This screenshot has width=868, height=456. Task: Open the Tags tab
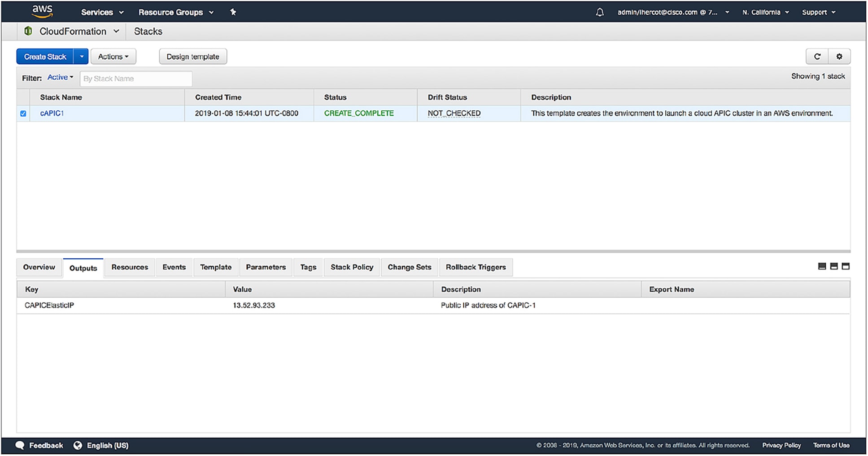click(x=308, y=267)
